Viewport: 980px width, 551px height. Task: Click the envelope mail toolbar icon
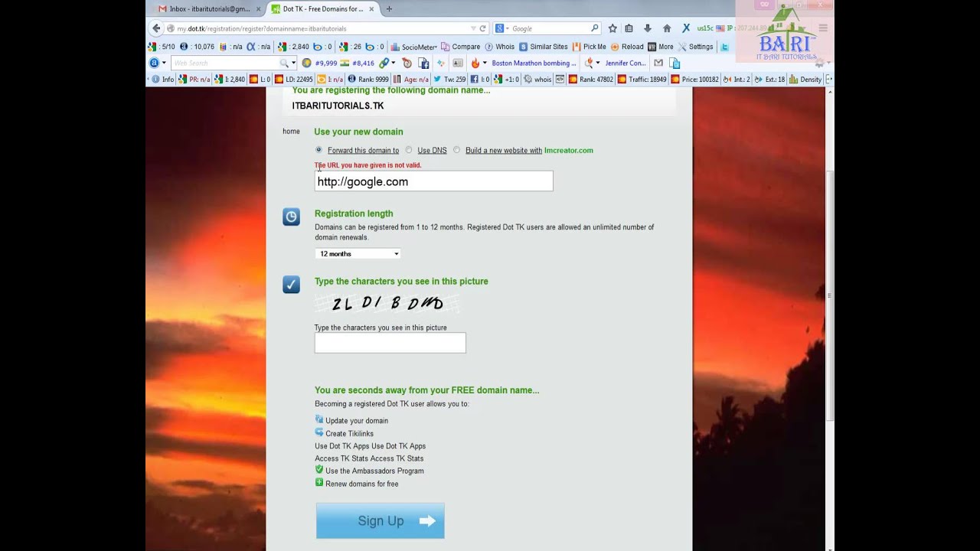(x=658, y=63)
